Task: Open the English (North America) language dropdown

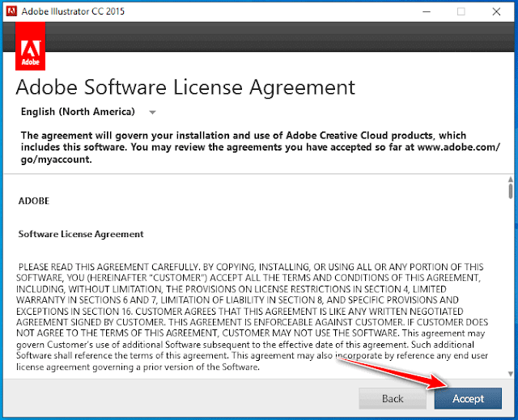Action: 88,112
